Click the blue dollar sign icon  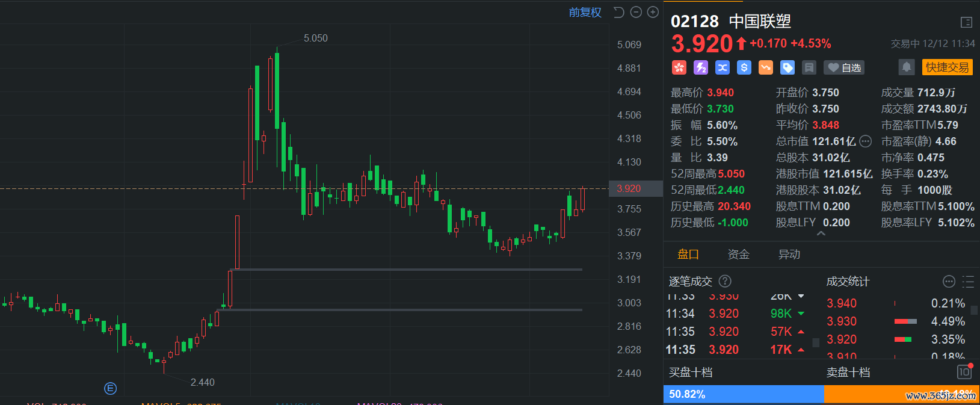(744, 67)
